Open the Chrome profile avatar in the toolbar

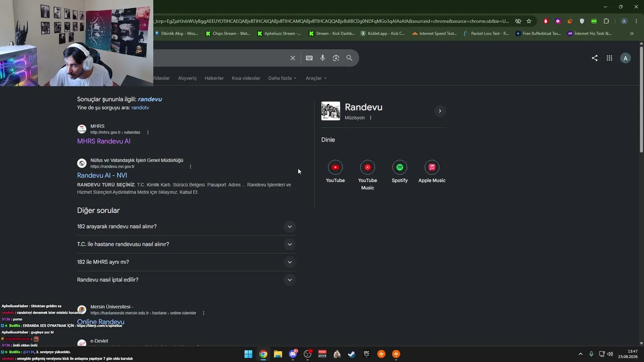pyautogui.click(x=624, y=21)
